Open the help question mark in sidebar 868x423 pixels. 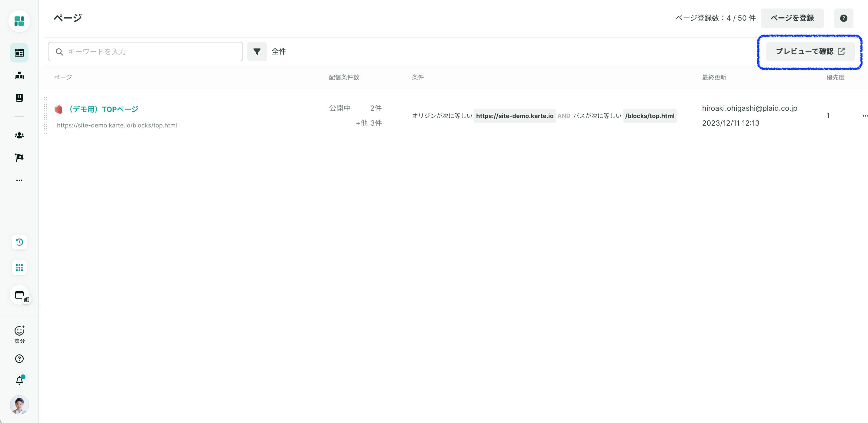(x=19, y=359)
